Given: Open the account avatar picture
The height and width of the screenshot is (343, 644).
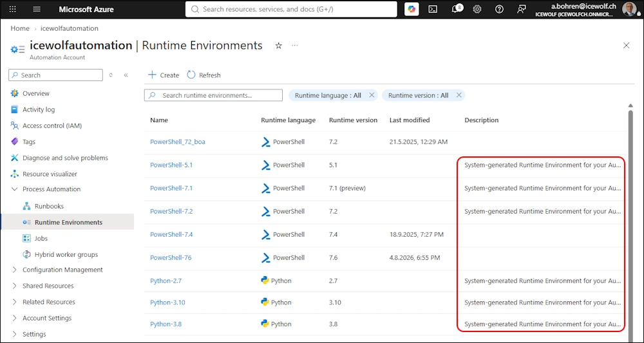Looking at the screenshot, I should click(x=628, y=10).
